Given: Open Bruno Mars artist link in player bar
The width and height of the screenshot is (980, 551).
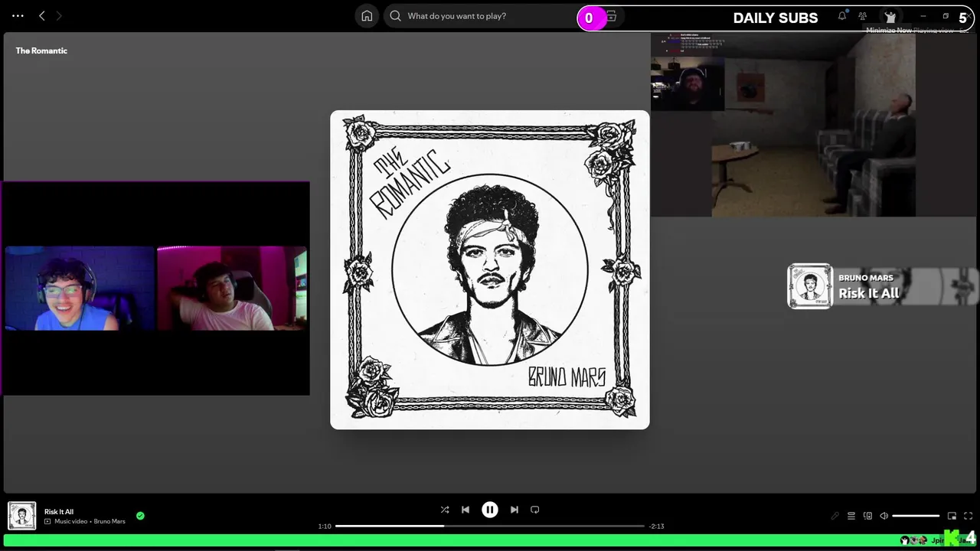Looking at the screenshot, I should 109,521.
